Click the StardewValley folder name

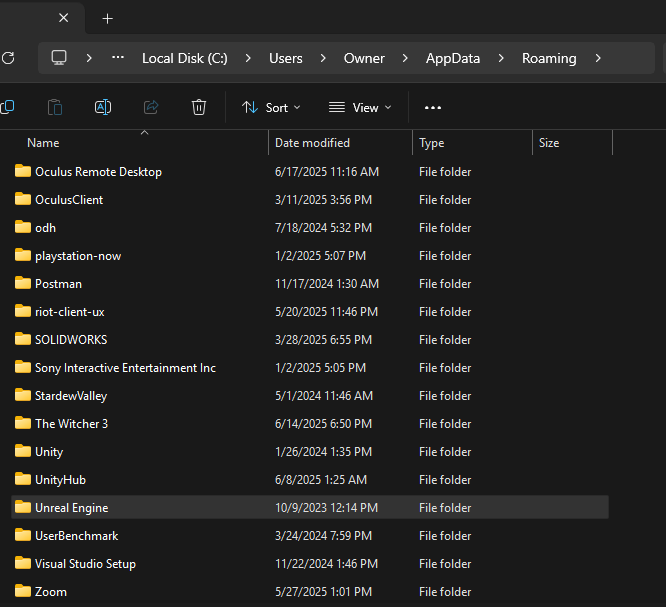click(71, 396)
